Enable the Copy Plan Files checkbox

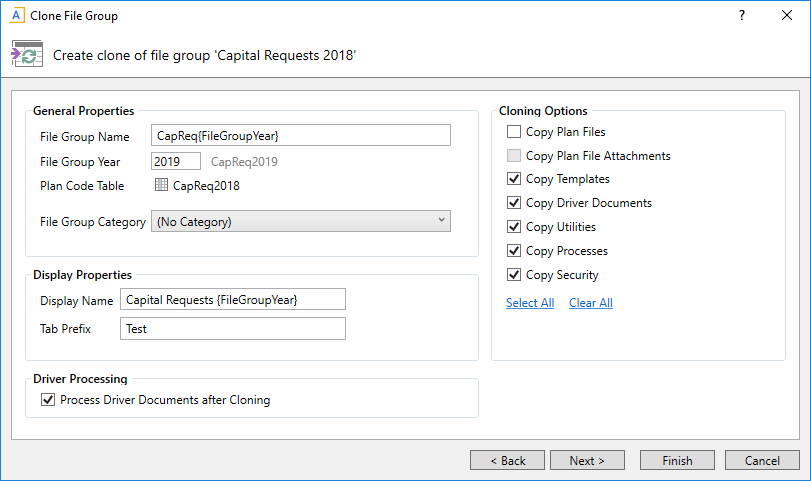[514, 132]
